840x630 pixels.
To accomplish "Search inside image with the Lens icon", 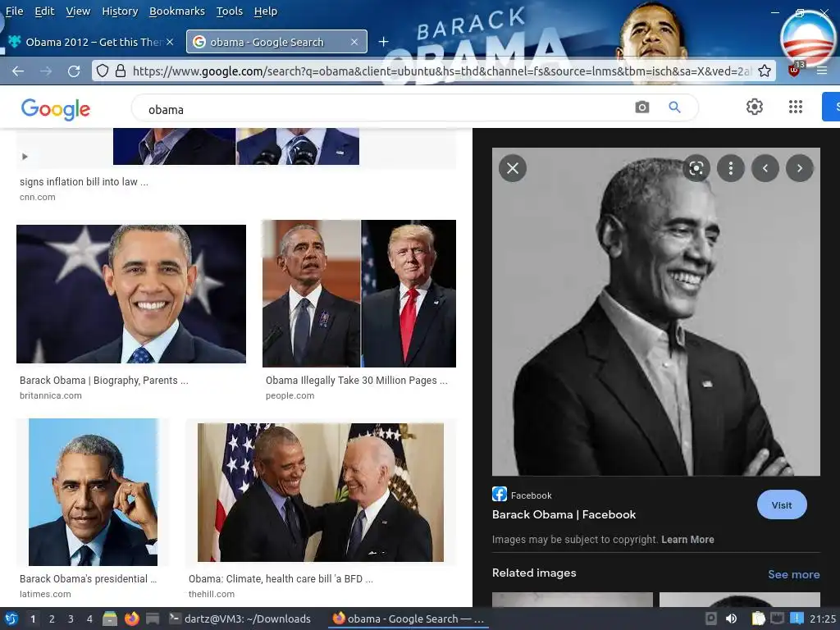I will pos(696,168).
